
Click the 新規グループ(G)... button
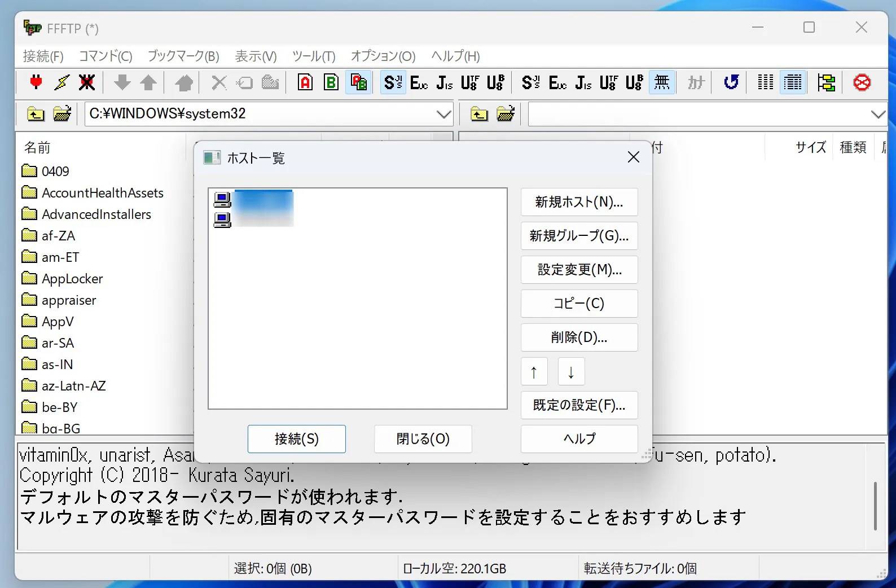579,236
